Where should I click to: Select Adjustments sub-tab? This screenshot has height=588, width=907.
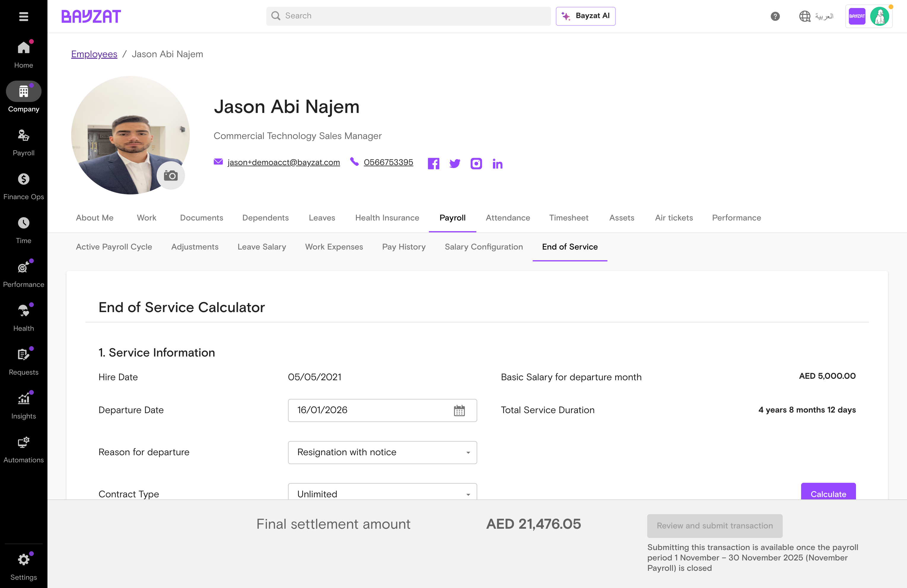click(x=194, y=247)
